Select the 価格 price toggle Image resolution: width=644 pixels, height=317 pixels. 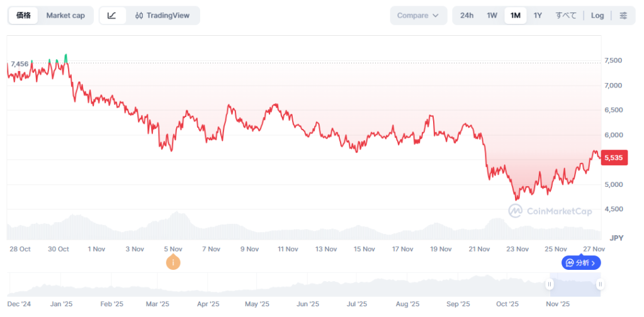pos(23,16)
